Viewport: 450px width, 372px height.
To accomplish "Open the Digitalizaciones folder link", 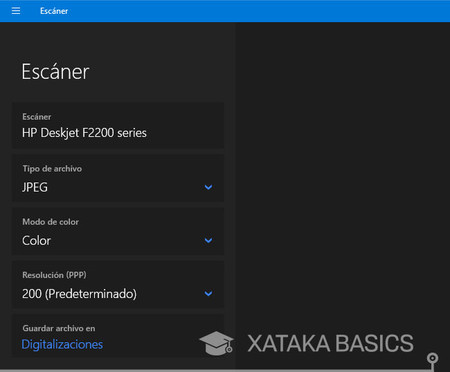I will pyautogui.click(x=62, y=344).
